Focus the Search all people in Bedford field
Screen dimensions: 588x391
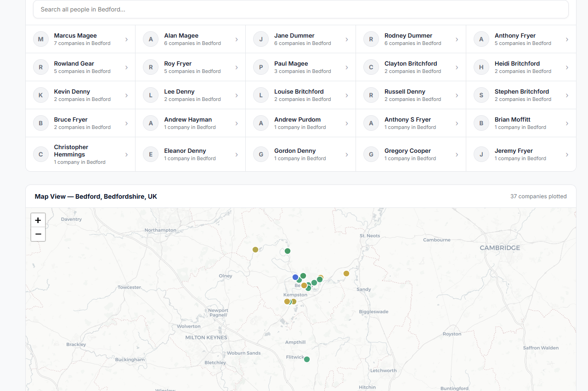[x=301, y=9]
